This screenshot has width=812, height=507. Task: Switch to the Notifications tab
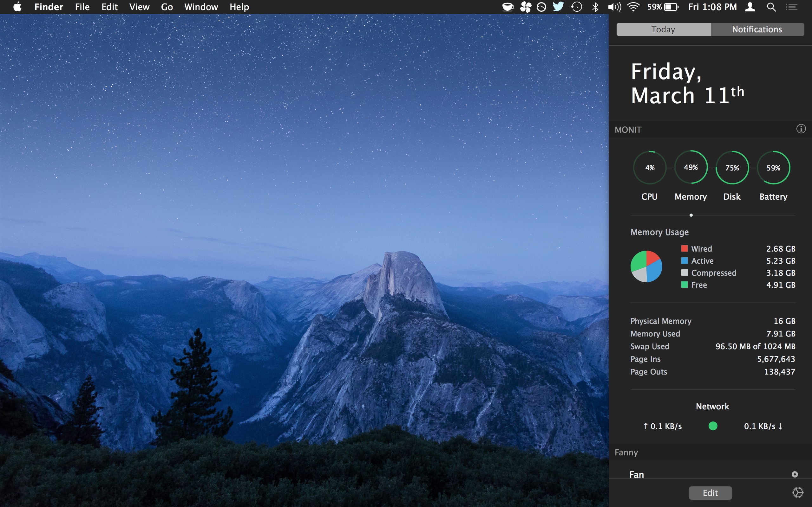[757, 29]
